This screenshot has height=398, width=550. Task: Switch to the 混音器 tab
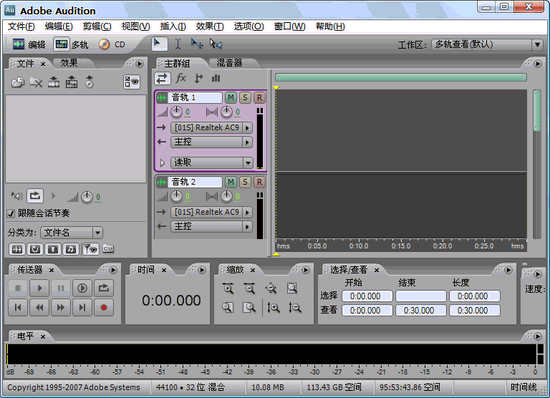click(x=229, y=63)
